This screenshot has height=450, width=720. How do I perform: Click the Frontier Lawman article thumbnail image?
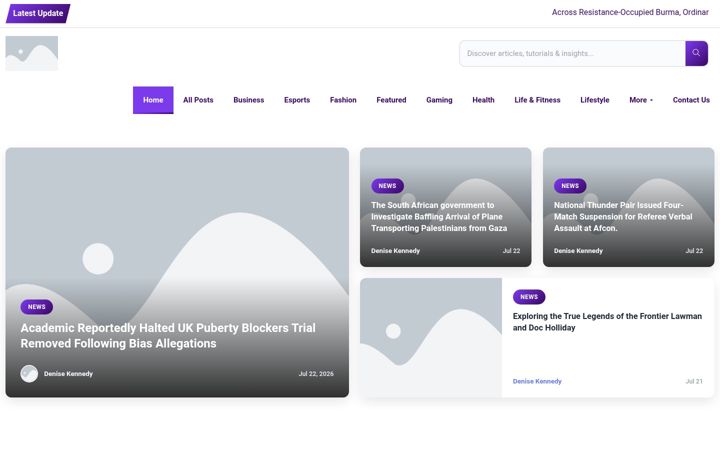[x=431, y=338]
